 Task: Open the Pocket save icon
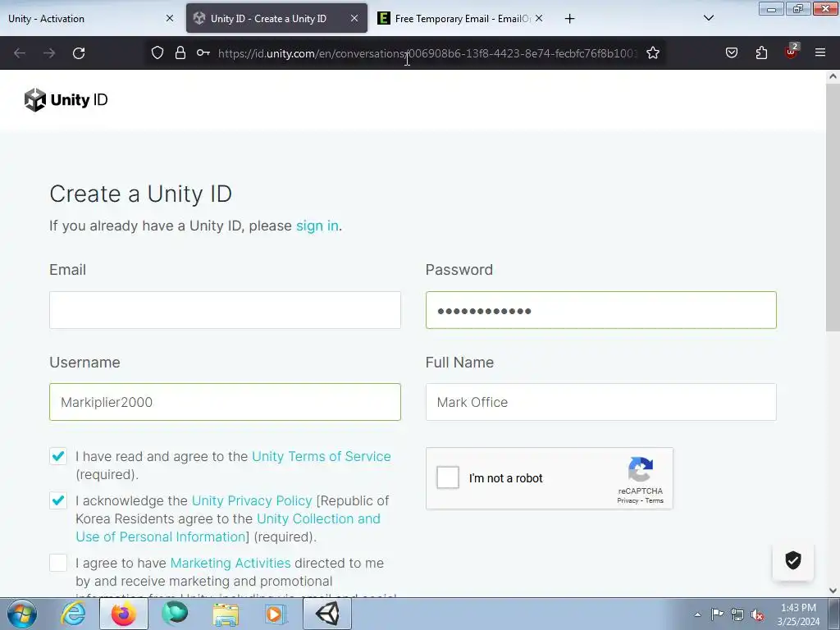click(732, 52)
